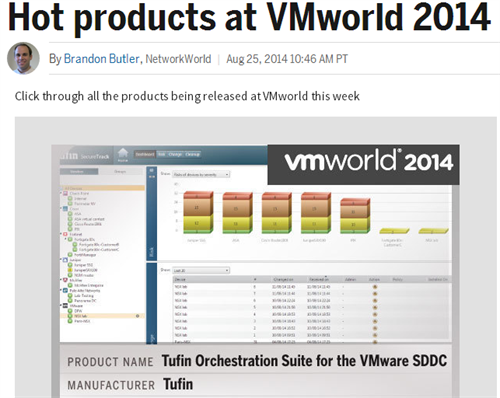Viewport: 500px width, 398px height.
Task: Select the Dashboard tab in SecureTrack
Action: pyautogui.click(x=145, y=154)
